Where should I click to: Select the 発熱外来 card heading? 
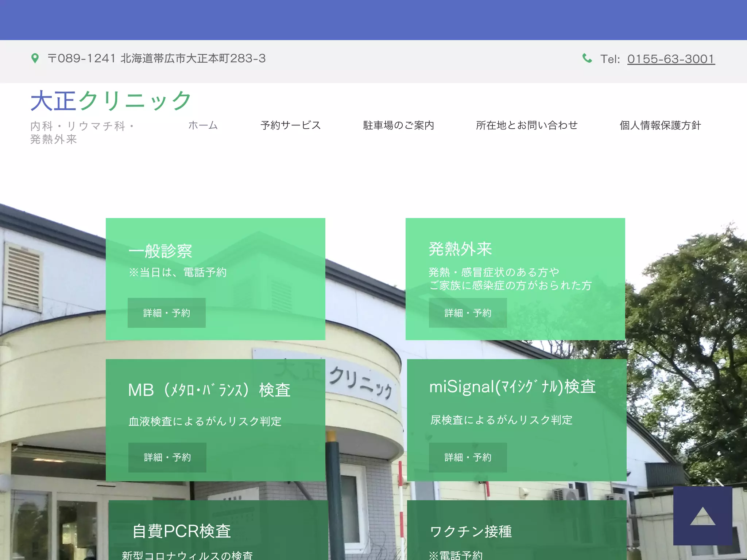click(460, 249)
